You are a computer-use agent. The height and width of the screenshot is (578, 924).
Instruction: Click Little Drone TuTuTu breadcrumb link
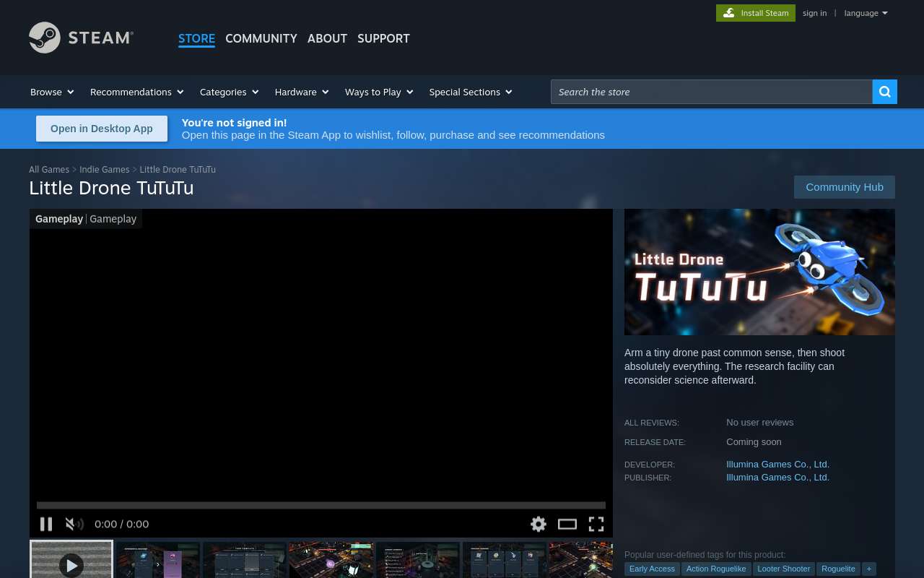pos(178,170)
